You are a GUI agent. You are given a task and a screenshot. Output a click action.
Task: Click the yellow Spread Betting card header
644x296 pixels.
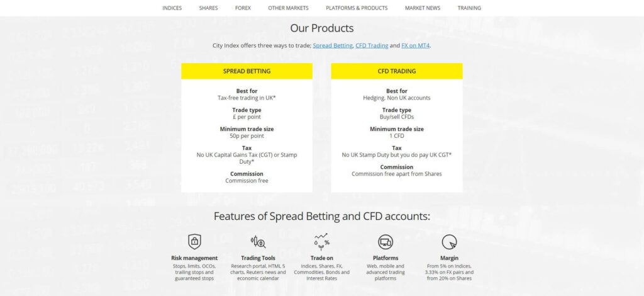click(247, 71)
